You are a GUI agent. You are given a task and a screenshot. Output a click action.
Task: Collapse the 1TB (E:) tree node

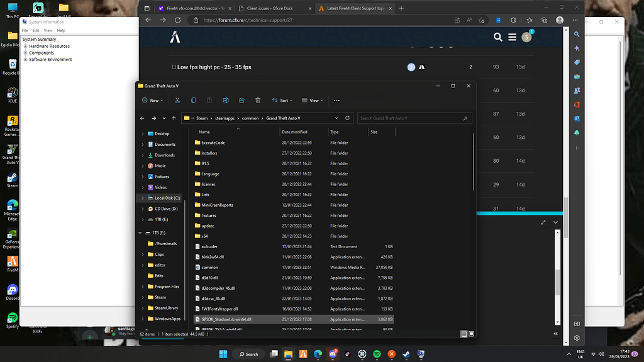[x=140, y=233]
